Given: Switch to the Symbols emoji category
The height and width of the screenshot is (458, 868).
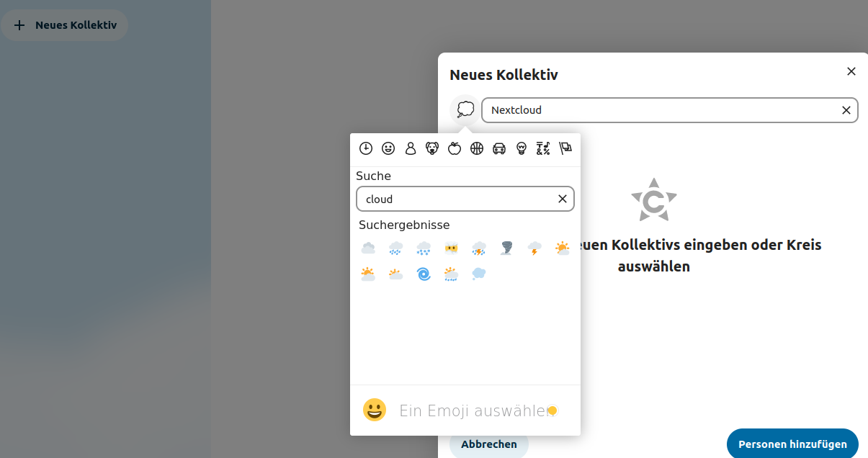Looking at the screenshot, I should point(543,148).
